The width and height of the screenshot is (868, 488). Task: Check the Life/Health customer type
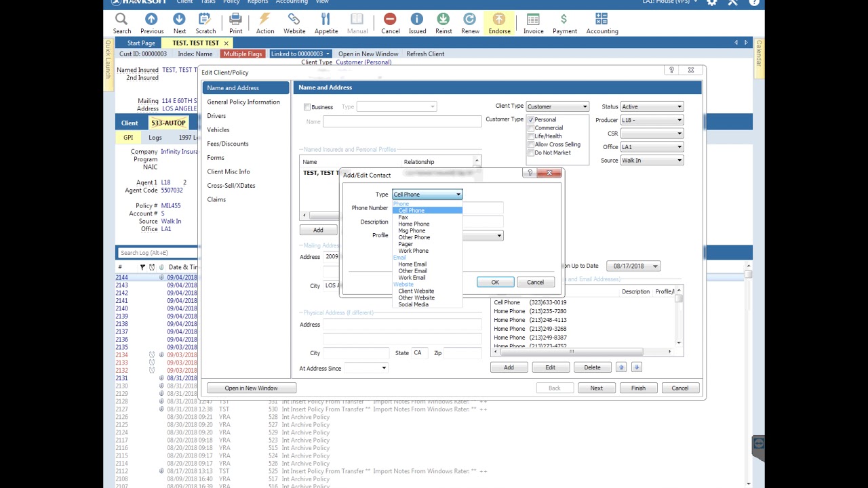click(531, 136)
